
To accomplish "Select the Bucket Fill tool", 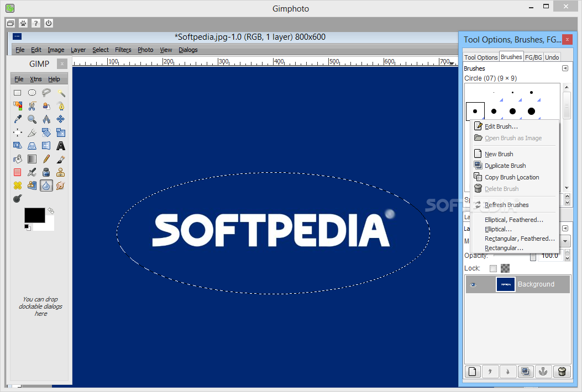I will (18, 159).
